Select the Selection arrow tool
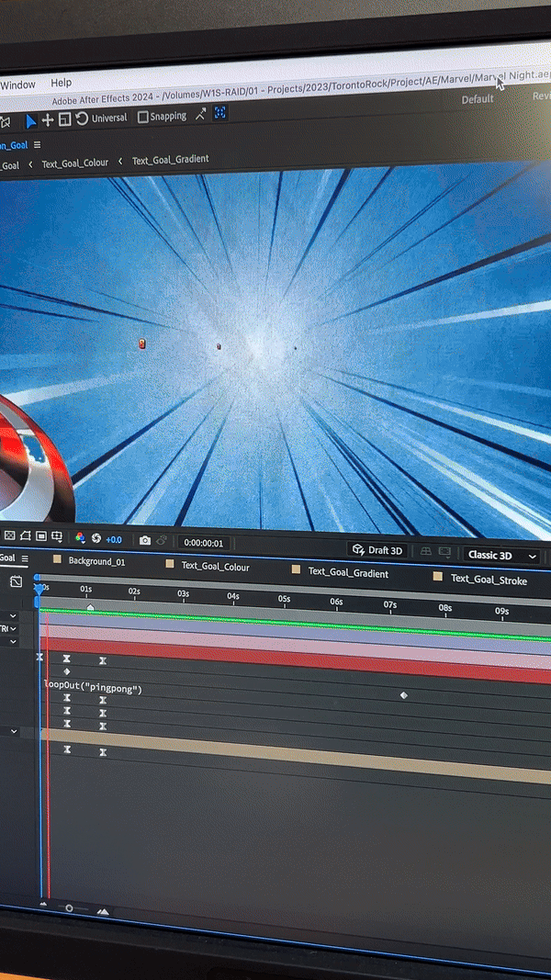The width and height of the screenshot is (551, 980). tap(30, 120)
